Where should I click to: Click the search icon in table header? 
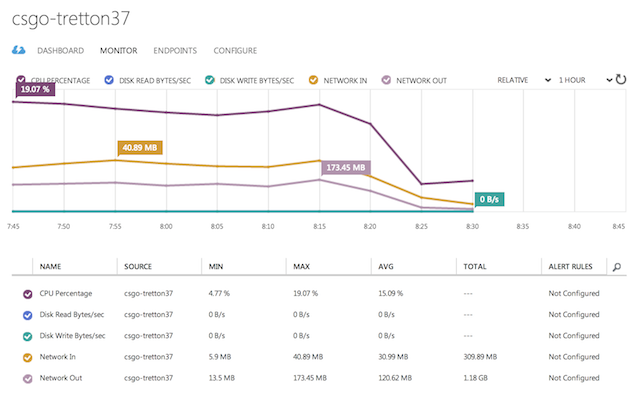pyautogui.click(x=617, y=267)
